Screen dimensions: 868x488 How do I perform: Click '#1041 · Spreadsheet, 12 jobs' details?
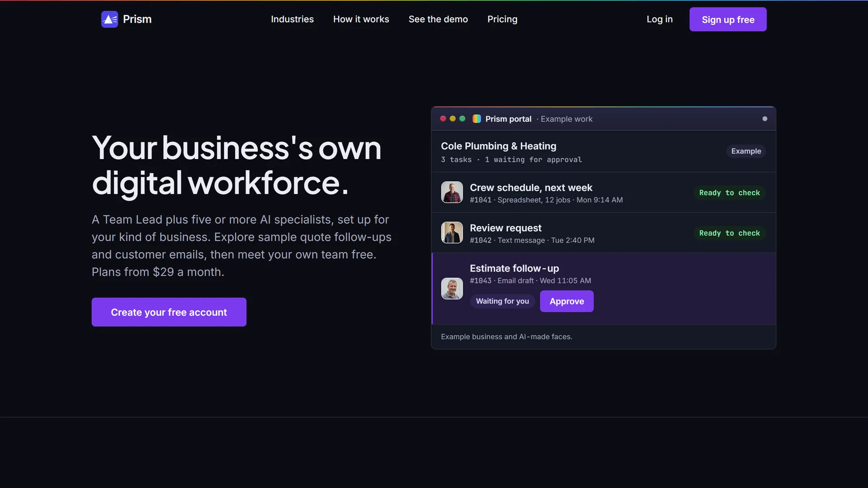546,200
